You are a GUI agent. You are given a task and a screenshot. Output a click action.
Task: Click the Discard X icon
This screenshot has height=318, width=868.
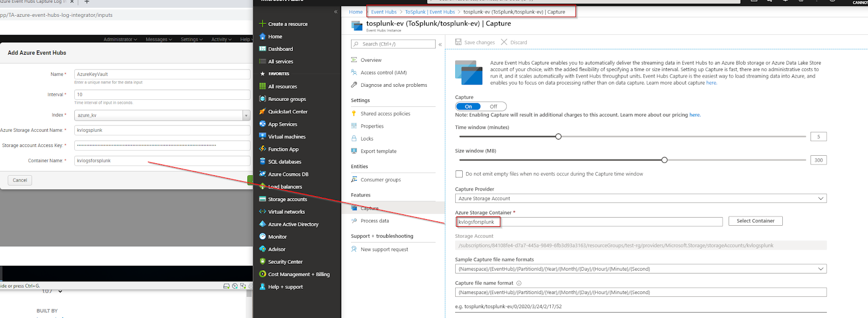[x=504, y=42]
